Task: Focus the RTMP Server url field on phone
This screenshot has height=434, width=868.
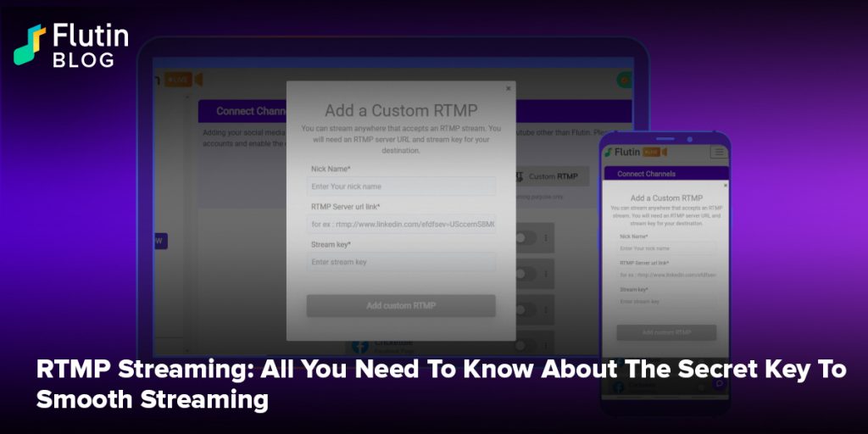Action: coord(666,275)
